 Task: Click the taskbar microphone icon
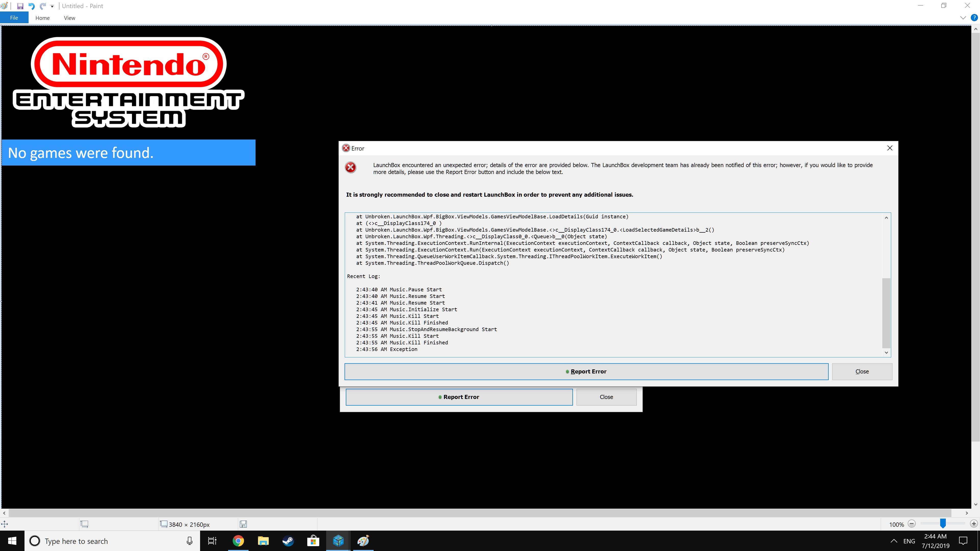pos(189,541)
